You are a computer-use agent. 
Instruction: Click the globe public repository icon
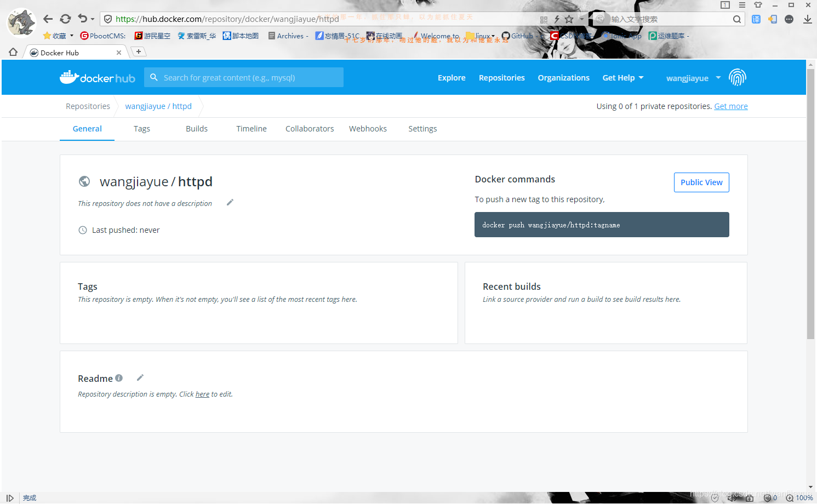tap(84, 181)
